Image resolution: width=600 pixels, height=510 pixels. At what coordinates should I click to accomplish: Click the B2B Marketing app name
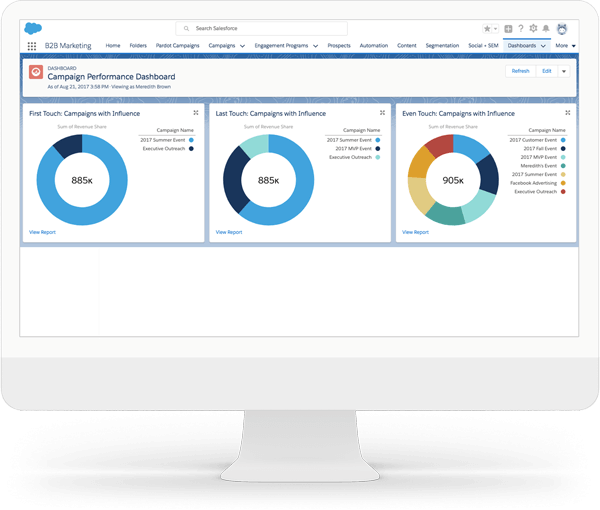pos(68,46)
